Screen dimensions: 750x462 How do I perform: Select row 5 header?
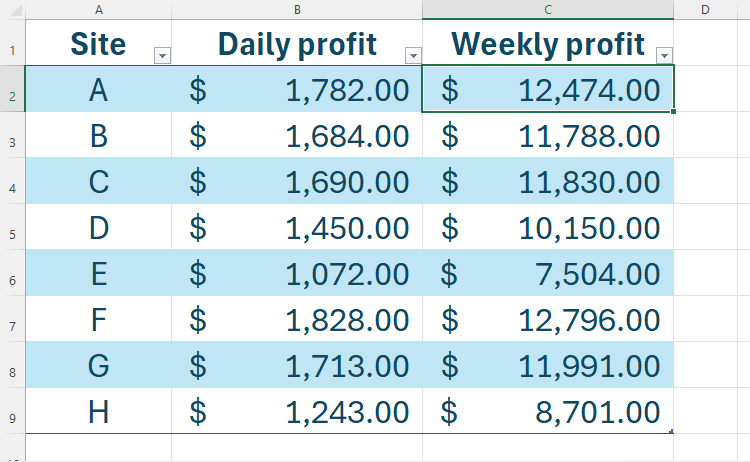tap(12, 234)
